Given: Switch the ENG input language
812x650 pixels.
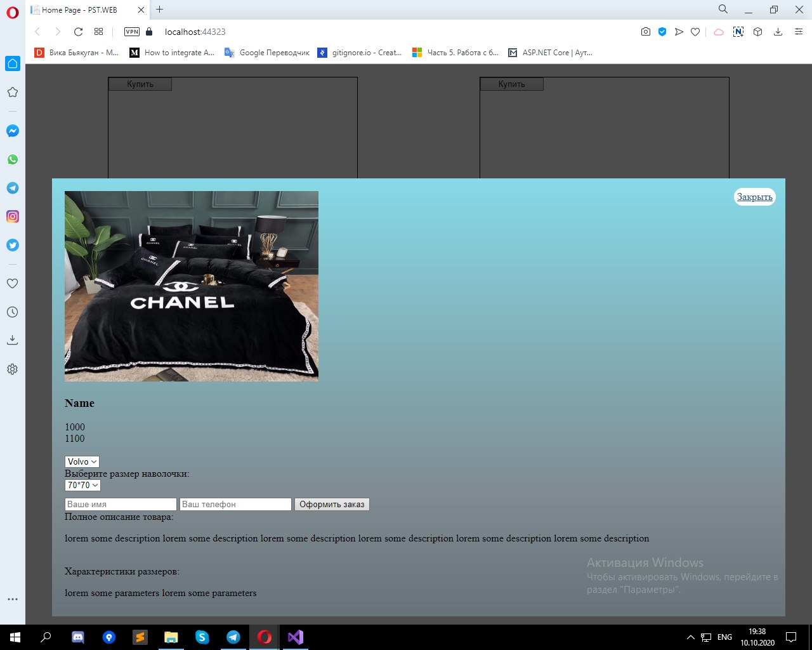Looking at the screenshot, I should pyautogui.click(x=724, y=637).
